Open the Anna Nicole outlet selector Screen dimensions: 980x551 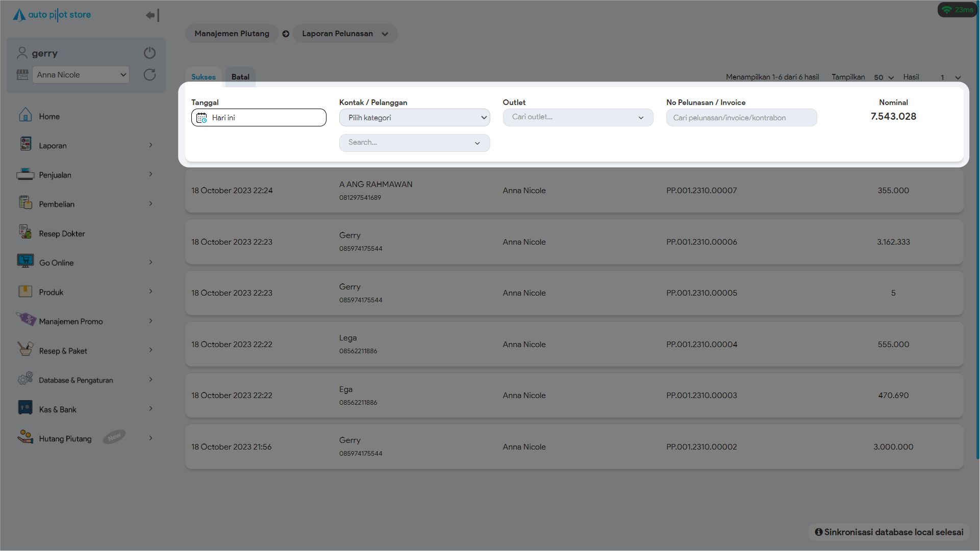coord(81,75)
